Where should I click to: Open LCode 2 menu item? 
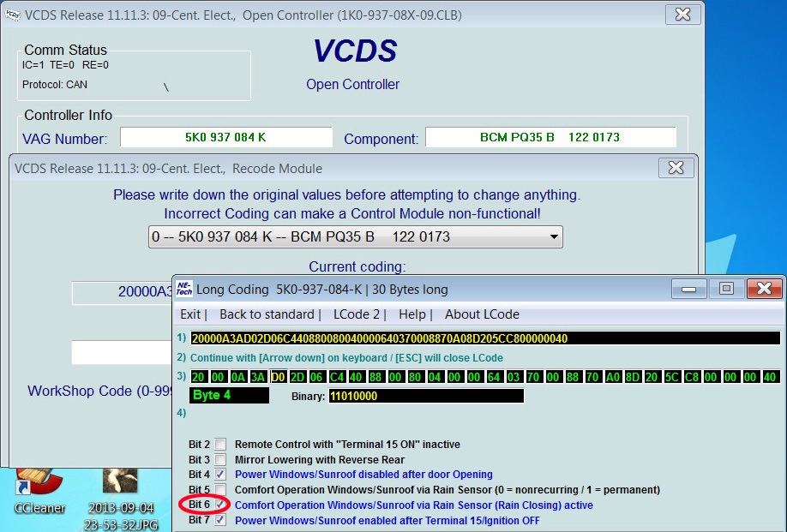coord(357,314)
